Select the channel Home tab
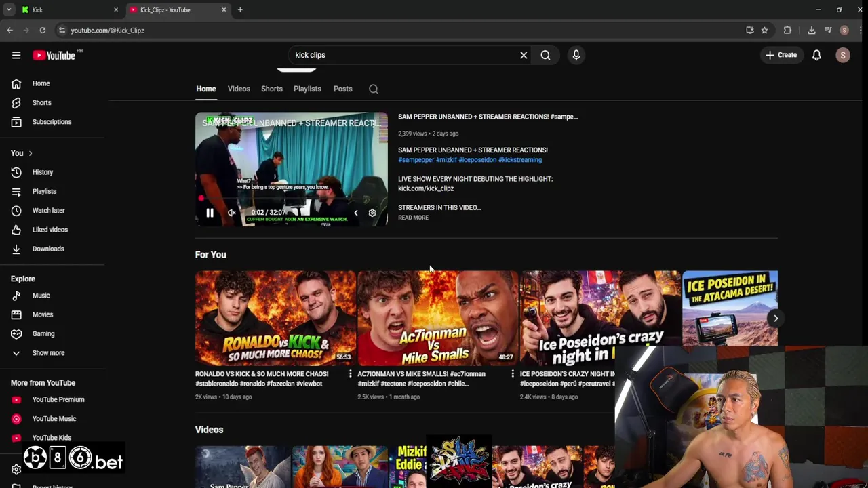 tap(206, 89)
